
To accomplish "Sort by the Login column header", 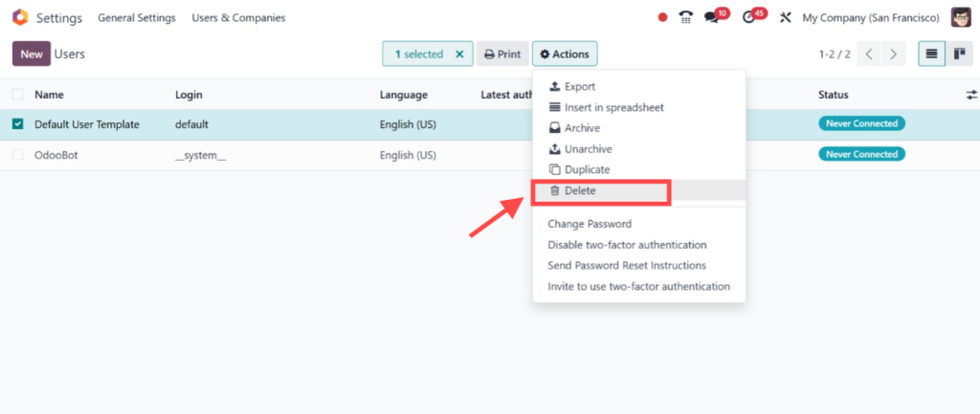I will tap(189, 95).
